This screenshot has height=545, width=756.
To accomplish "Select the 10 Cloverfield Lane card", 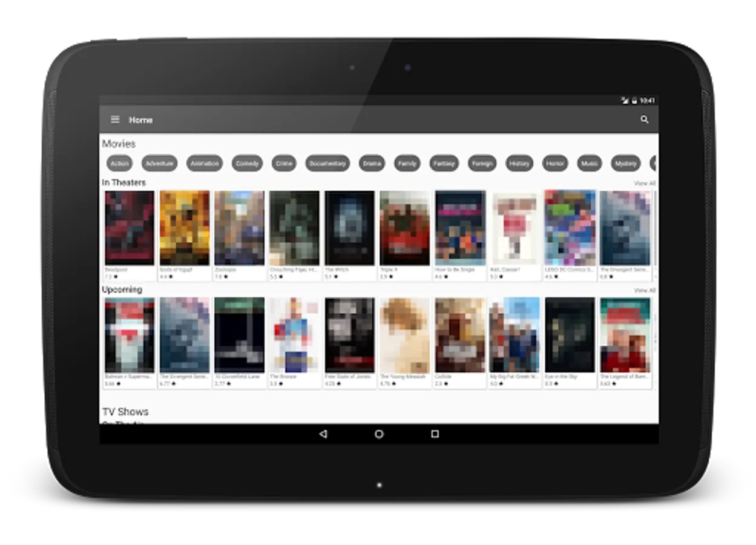I will (240, 342).
